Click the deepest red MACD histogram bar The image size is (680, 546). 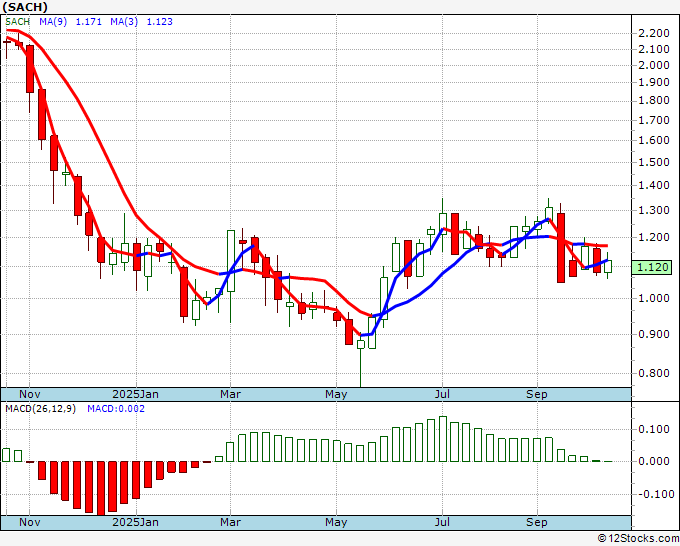101,488
